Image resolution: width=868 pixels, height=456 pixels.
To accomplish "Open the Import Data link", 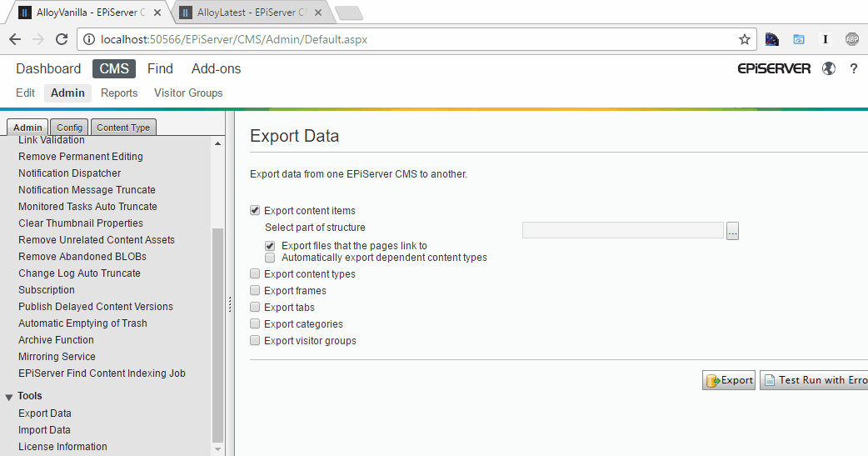I will click(44, 430).
